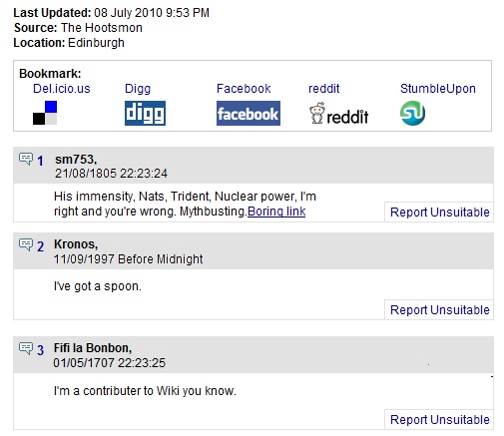Click the reddit alien logo icon
The height and width of the screenshot is (436, 504).
click(338, 114)
